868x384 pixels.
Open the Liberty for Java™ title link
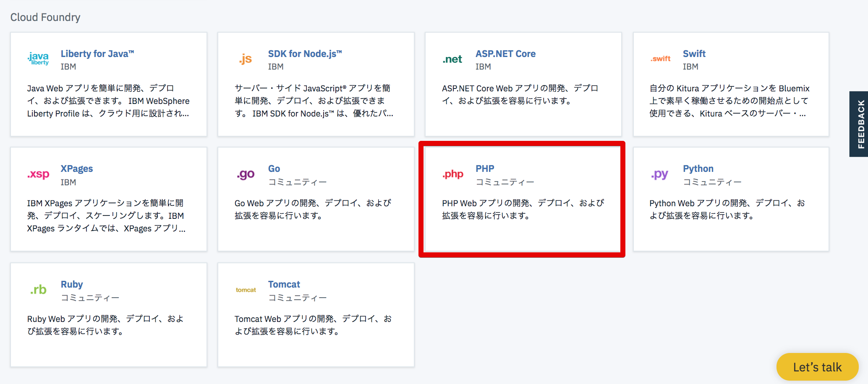coord(97,54)
